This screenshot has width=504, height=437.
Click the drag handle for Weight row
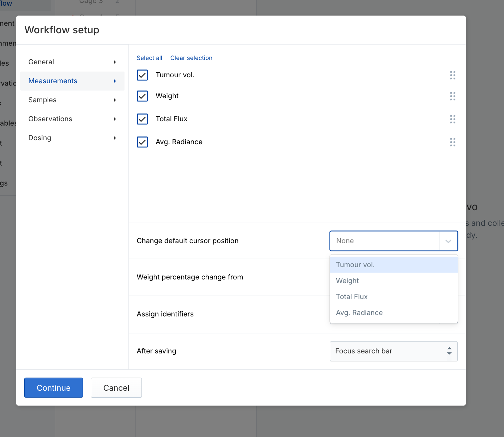(452, 96)
